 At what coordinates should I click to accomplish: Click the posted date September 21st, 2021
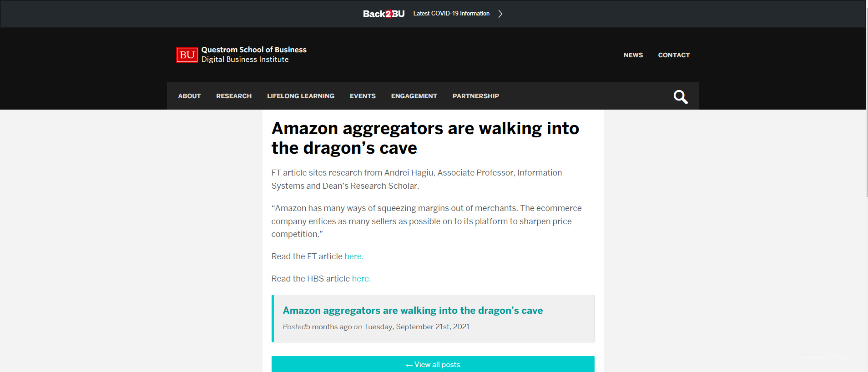(417, 327)
